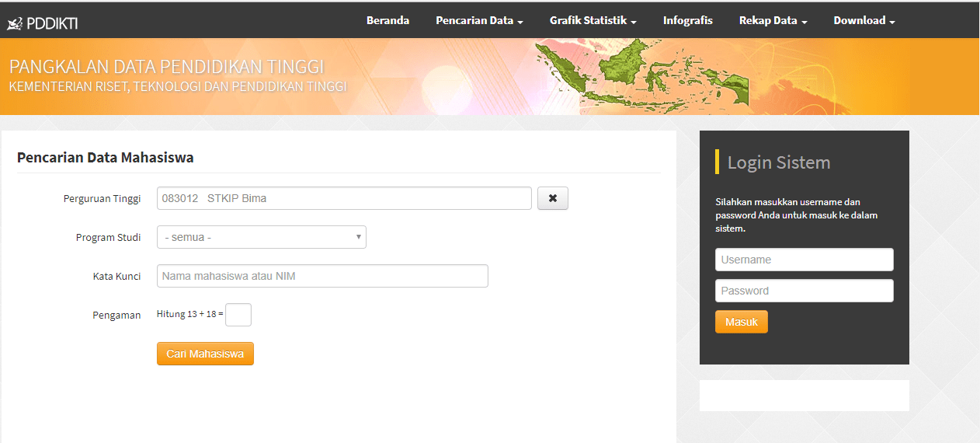Expand the Pencarian Data dropdown menu
The height and width of the screenshot is (443, 980).
coord(479,20)
